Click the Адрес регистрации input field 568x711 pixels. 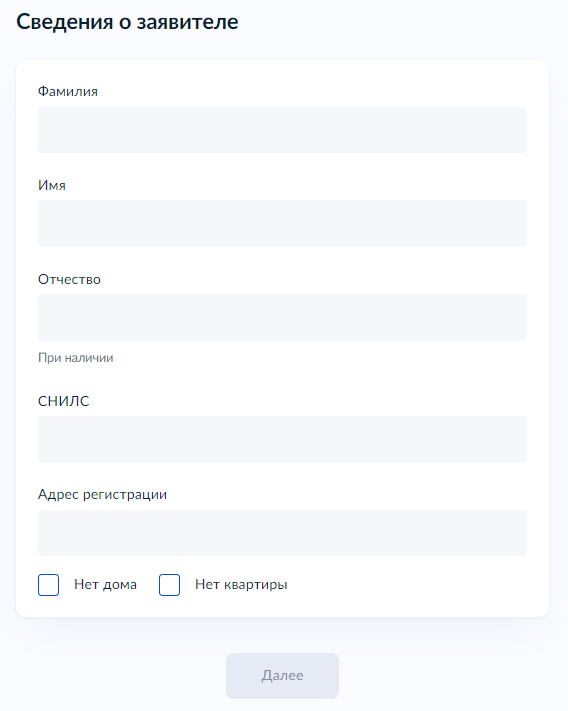[x=282, y=533]
